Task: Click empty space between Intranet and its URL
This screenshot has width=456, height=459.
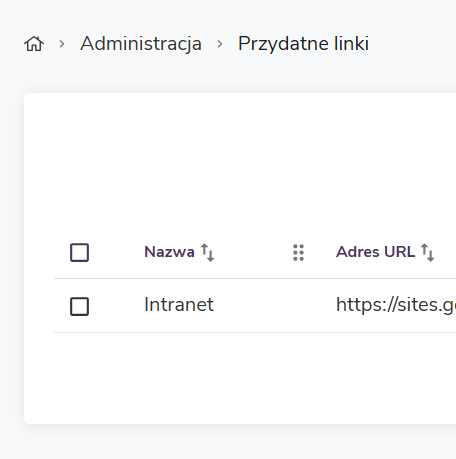Action: 273,305
